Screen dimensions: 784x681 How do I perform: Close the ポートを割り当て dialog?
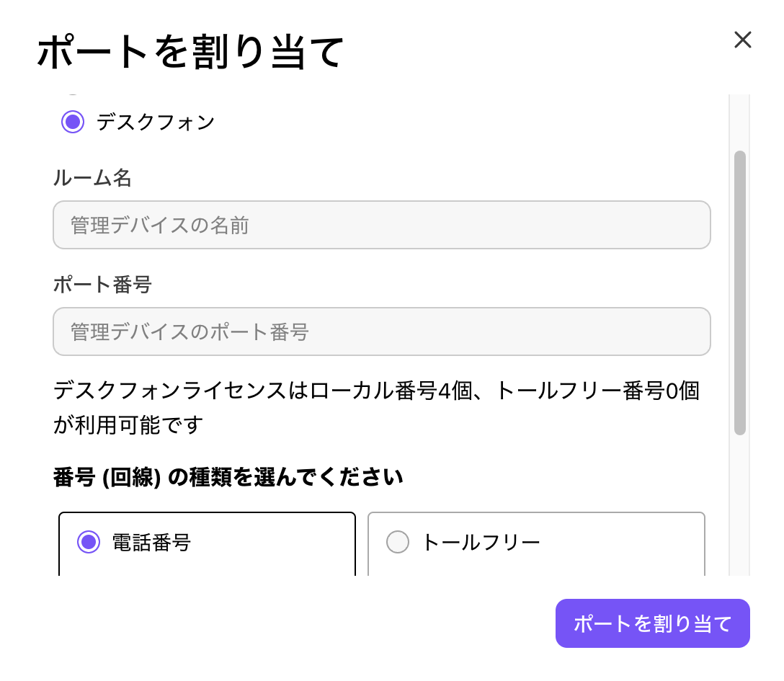coord(742,40)
